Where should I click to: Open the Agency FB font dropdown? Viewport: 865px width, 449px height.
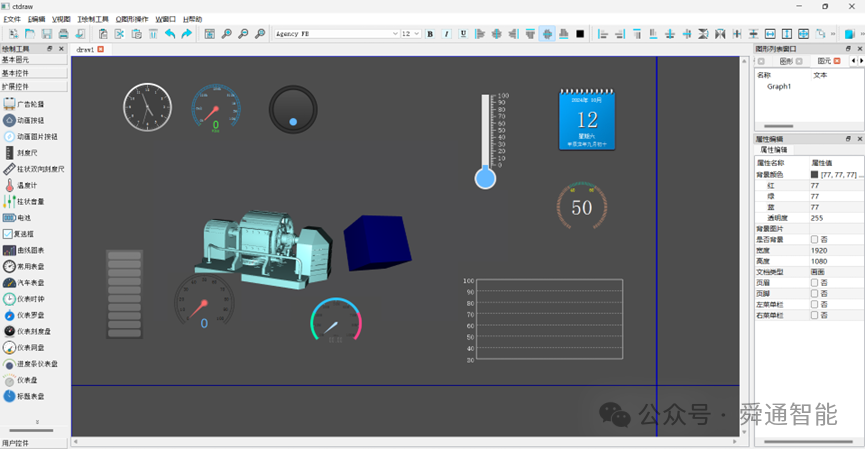tap(337, 34)
